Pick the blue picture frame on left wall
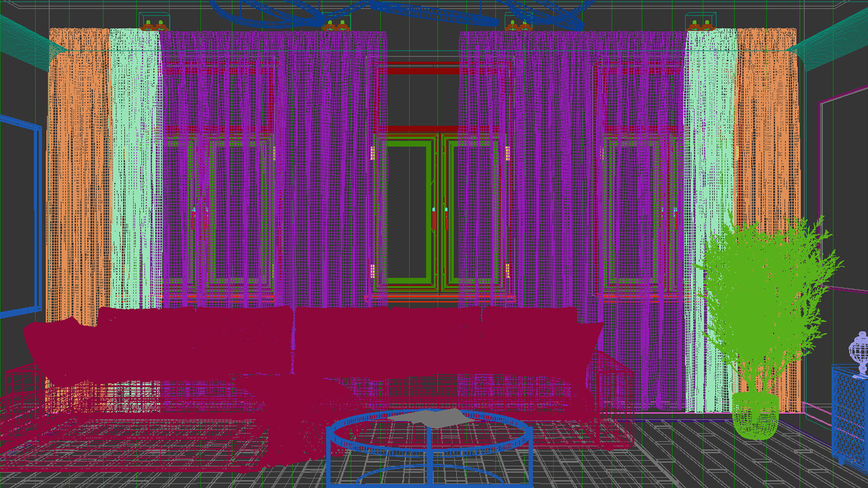 point(20,216)
